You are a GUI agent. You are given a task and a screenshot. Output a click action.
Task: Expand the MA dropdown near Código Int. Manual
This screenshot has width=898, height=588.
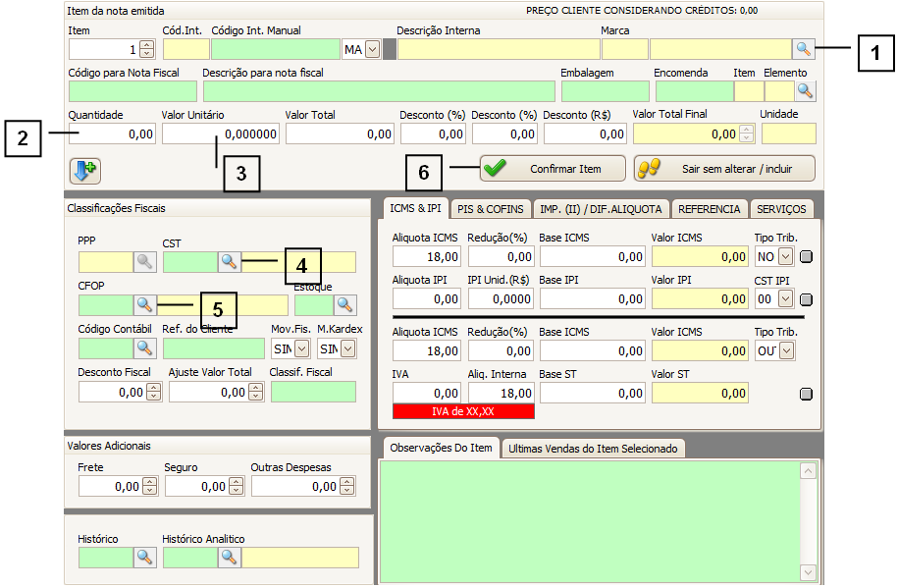(372, 49)
